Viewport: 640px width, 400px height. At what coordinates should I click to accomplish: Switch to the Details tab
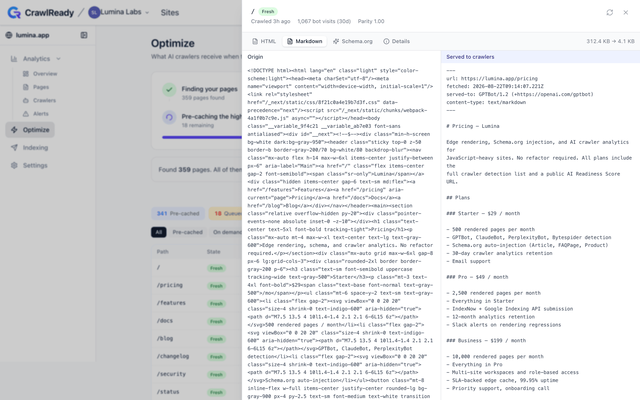(396, 41)
